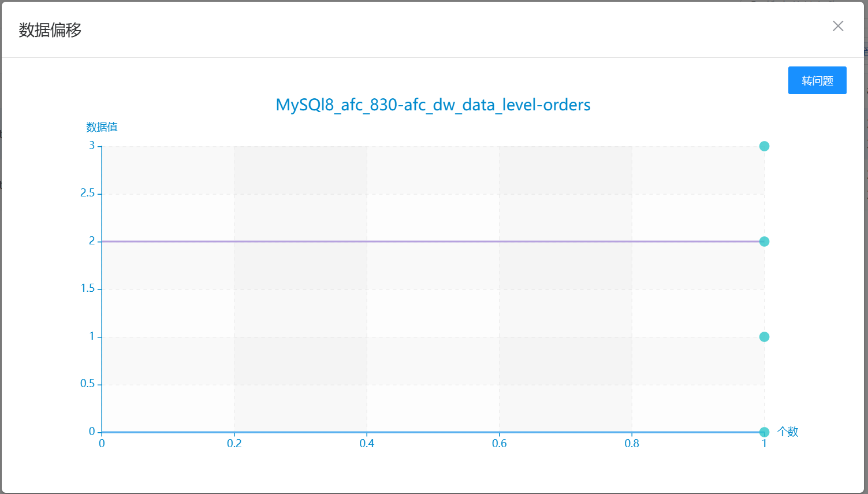The height and width of the screenshot is (494, 868).
Task: Click the 数据偏移 dialog title
Action: [50, 30]
